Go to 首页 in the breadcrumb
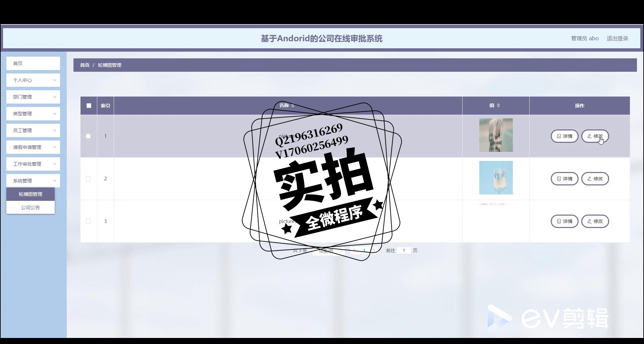Screen dimensions: 644x344 tap(85, 65)
